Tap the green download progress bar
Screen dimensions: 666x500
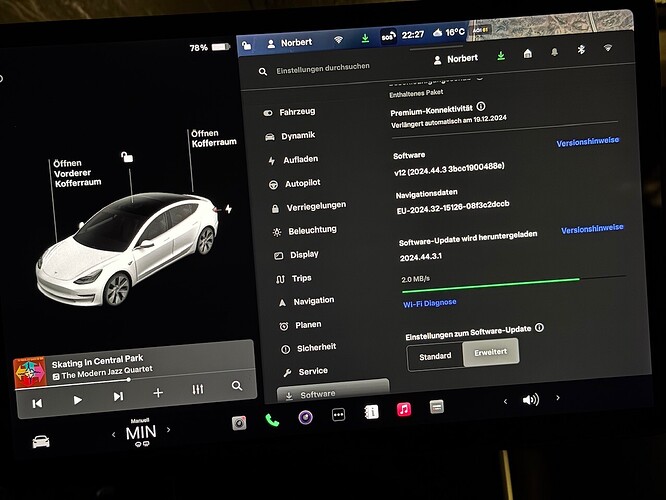click(514, 284)
